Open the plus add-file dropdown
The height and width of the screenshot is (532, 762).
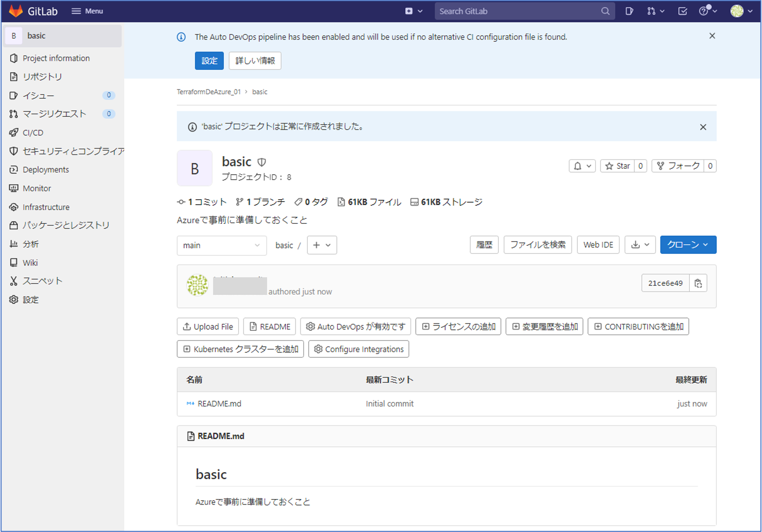pyautogui.click(x=322, y=245)
